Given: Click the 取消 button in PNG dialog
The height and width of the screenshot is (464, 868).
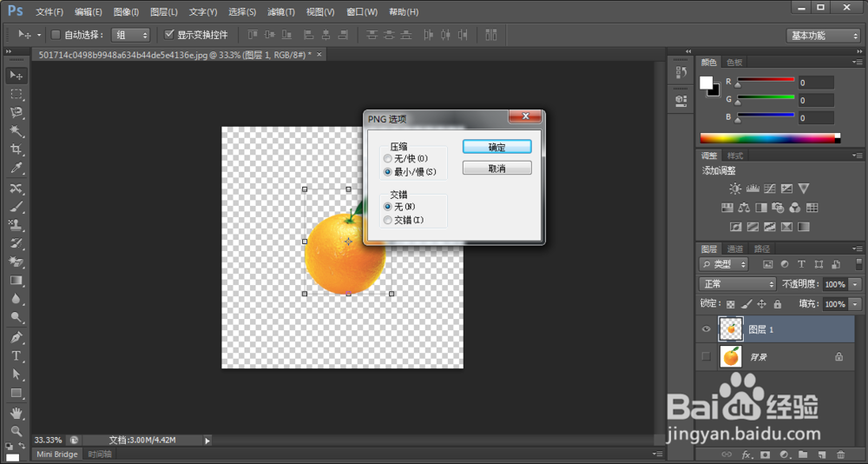Looking at the screenshot, I should tap(497, 168).
